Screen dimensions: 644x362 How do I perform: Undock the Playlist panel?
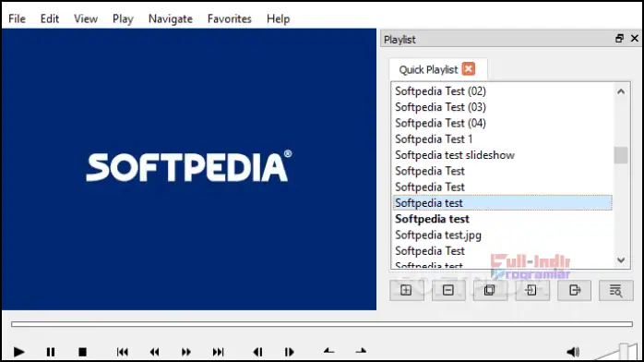click(x=620, y=38)
